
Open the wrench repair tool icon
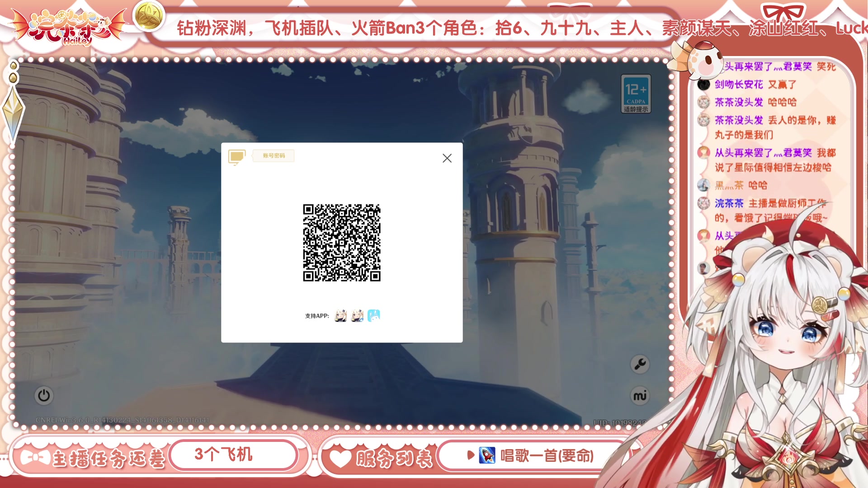[x=640, y=364]
